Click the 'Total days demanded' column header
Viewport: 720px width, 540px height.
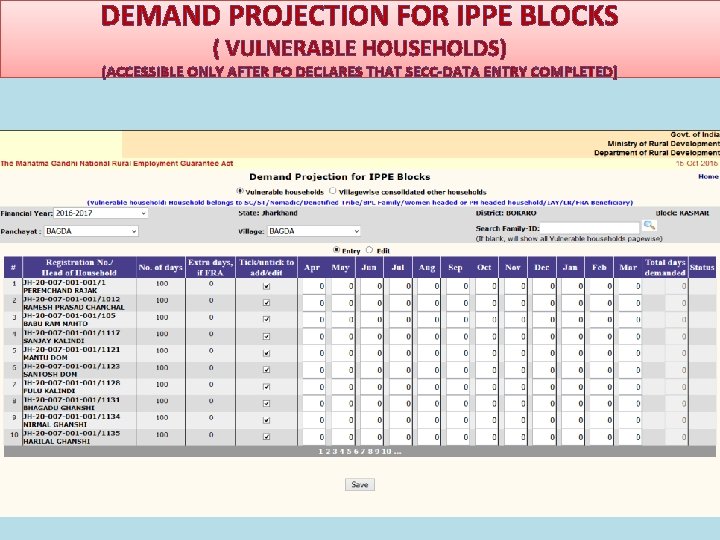[x=665, y=267]
